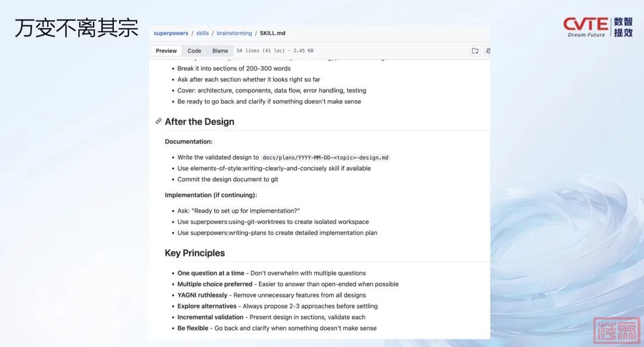644x347 pixels.
Task: Click the partially visible icon right of folder icon
Action: 488,51
